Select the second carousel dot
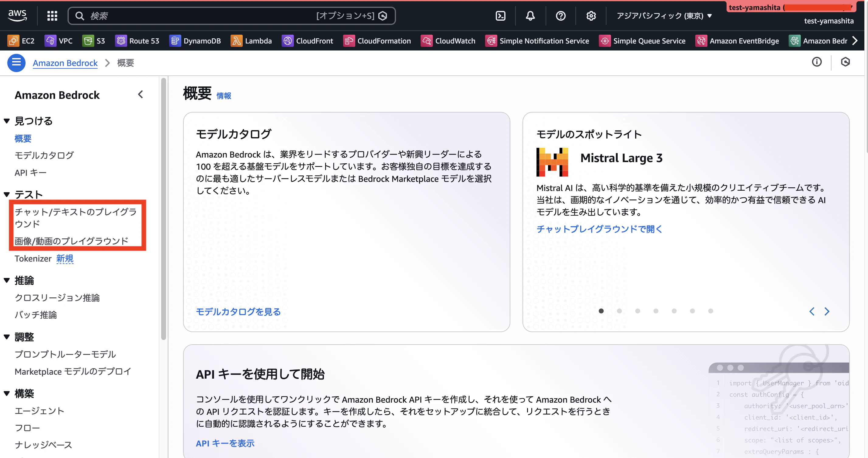This screenshot has height=458, width=868. coord(619,311)
